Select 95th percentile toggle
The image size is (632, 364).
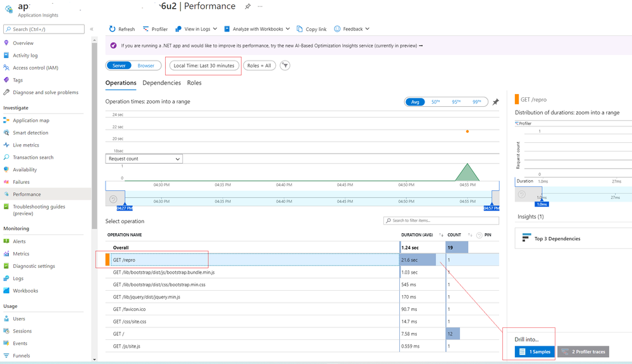click(x=456, y=102)
